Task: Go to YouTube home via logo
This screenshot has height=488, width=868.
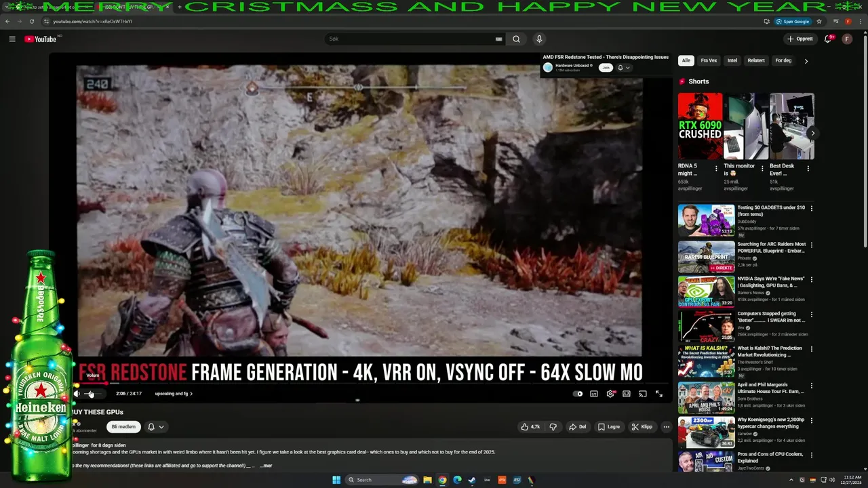Action: (x=41, y=39)
